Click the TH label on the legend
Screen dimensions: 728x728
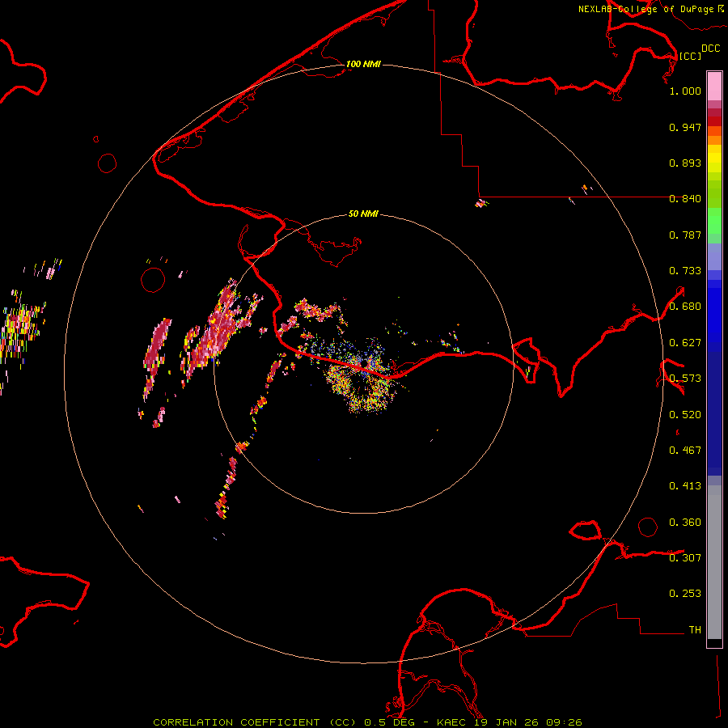click(x=694, y=629)
